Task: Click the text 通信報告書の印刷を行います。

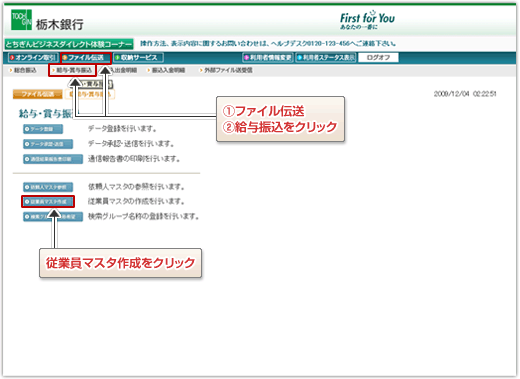Action: click(x=134, y=159)
